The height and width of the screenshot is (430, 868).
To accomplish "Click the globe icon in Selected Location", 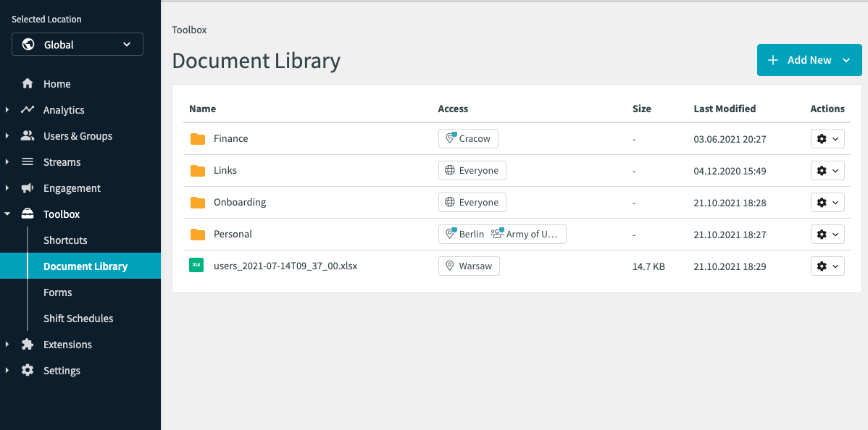I will tap(28, 44).
